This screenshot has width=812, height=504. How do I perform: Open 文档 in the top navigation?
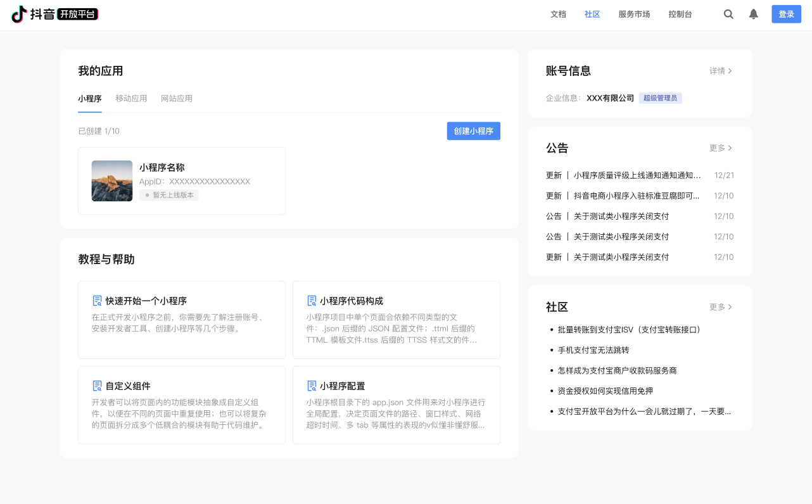click(558, 14)
